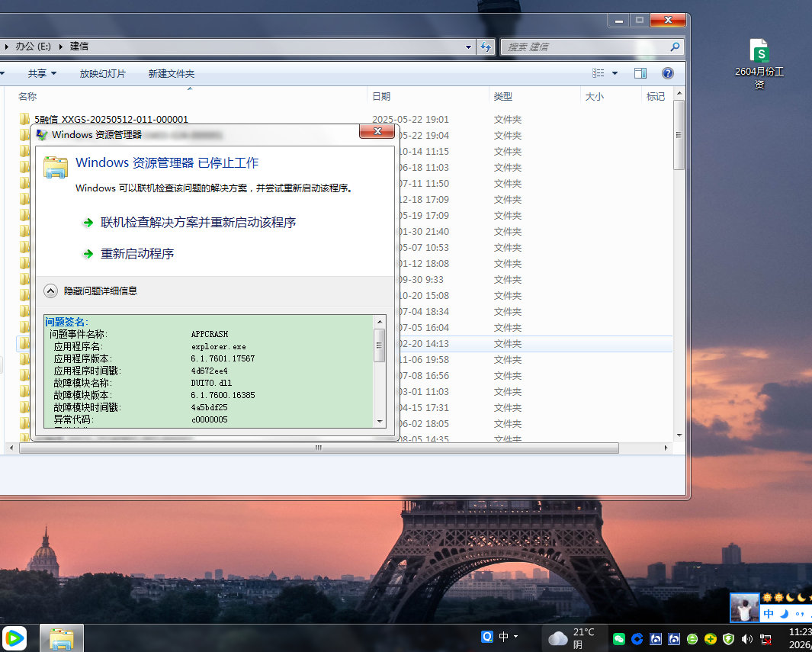Screen dimensions: 812x652
Task: Click the explorer.exe value in problem details
Action: [219, 346]
